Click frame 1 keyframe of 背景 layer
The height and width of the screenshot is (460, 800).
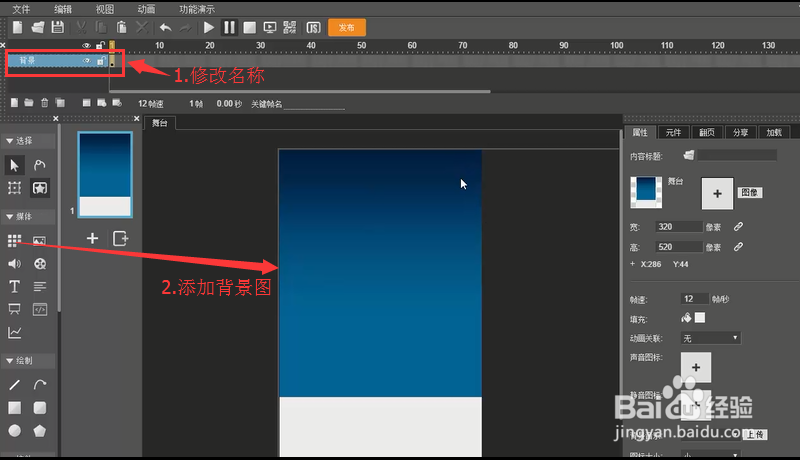[112, 61]
